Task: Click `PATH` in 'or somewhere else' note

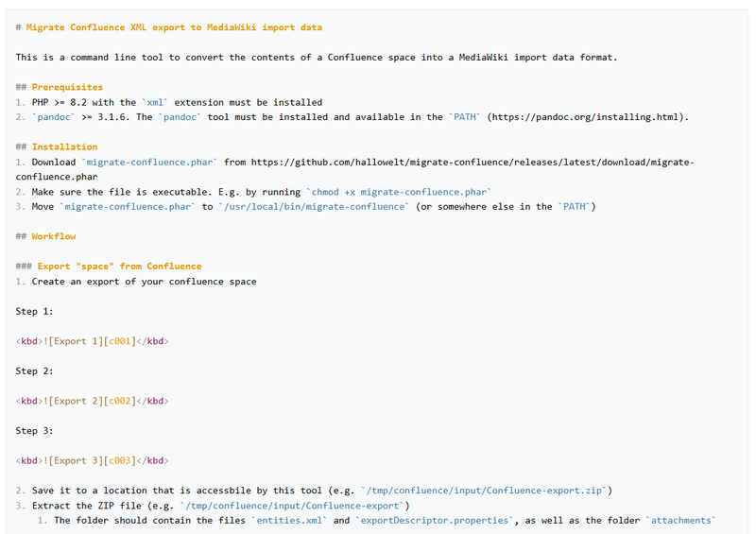Action: click(575, 206)
